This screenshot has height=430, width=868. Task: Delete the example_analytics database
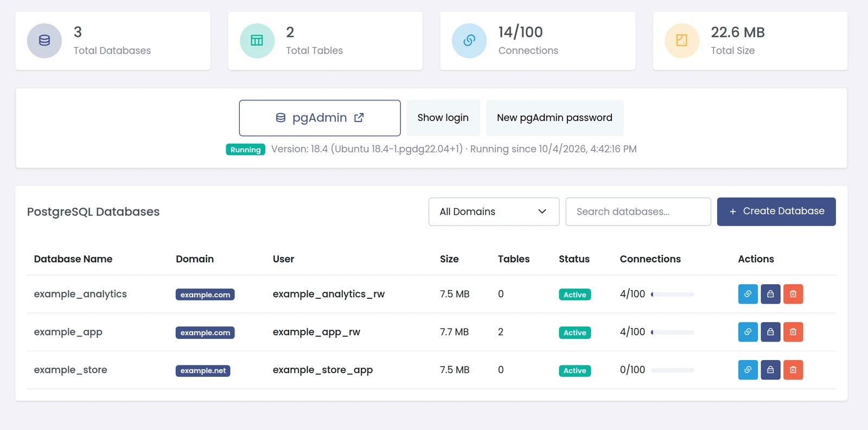tap(793, 294)
